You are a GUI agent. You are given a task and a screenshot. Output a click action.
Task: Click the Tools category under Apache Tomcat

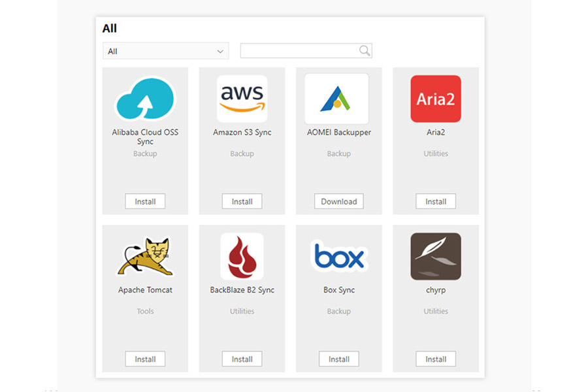click(x=145, y=311)
